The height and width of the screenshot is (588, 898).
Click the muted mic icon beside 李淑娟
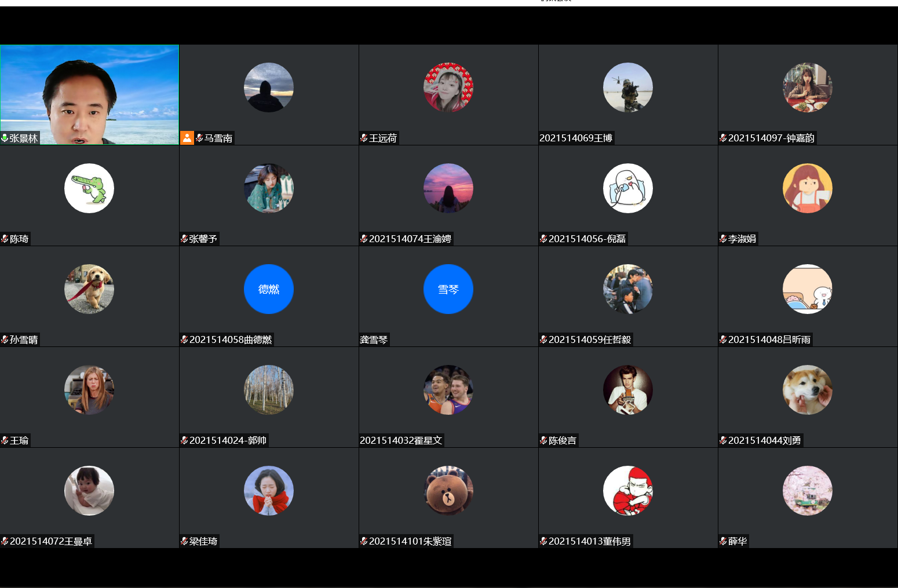point(723,239)
